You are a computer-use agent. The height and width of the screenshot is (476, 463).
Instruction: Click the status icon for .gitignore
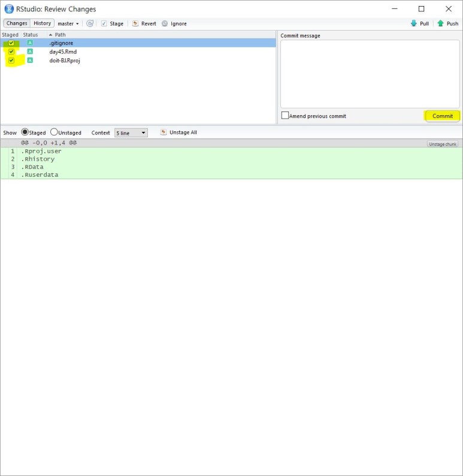tap(30, 43)
